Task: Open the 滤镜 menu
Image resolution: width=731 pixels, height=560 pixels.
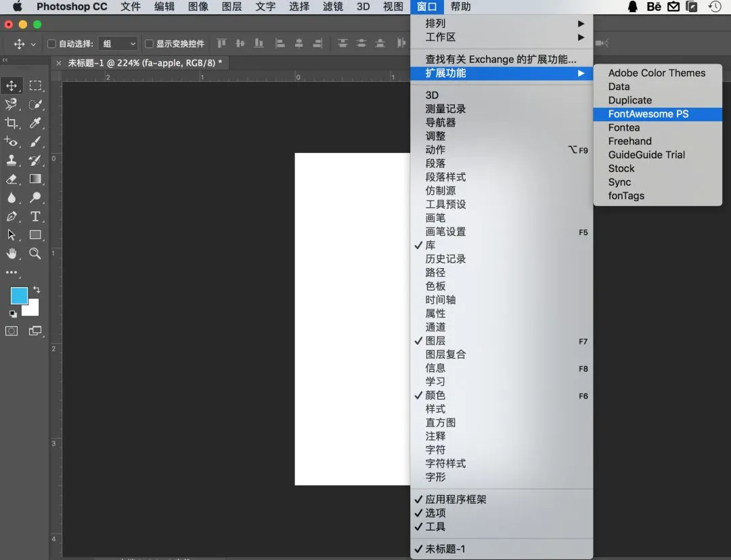Action: click(333, 7)
